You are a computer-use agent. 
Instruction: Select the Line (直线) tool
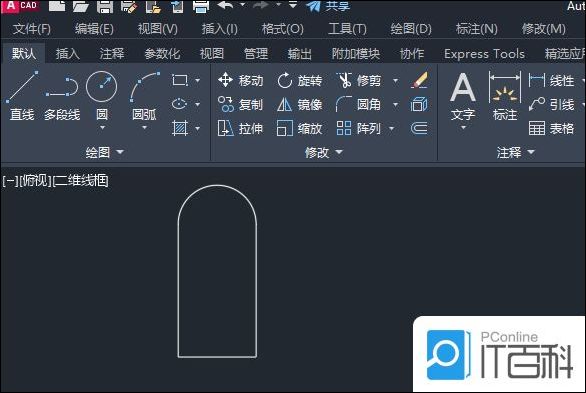point(22,96)
